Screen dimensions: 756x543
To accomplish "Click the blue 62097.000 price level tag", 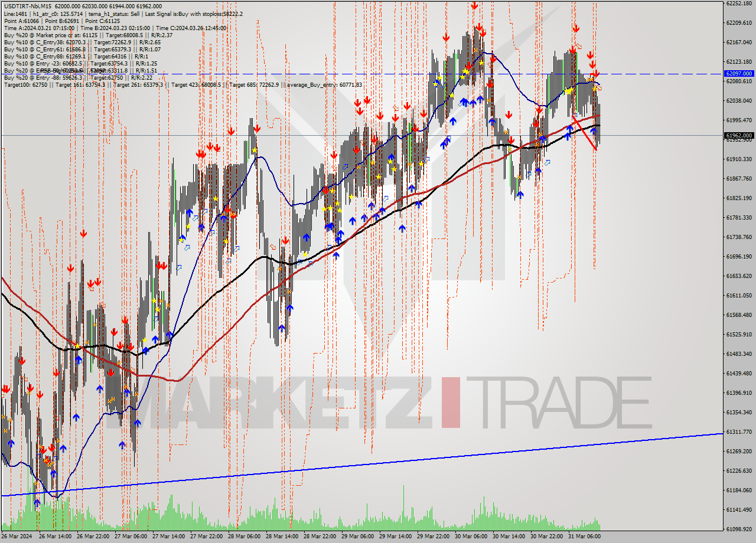I will click(738, 74).
